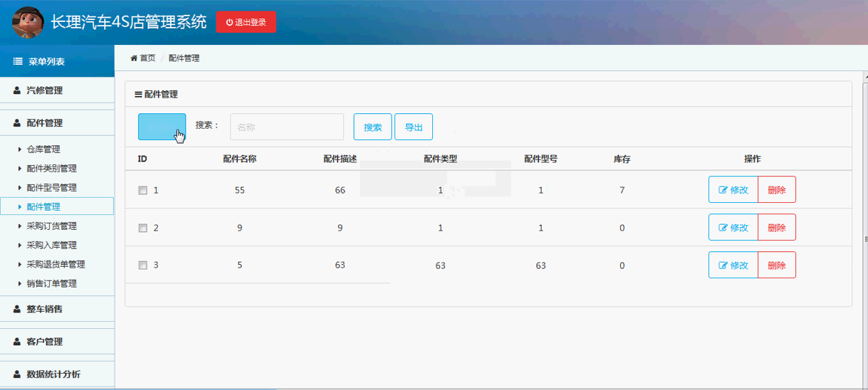This screenshot has height=390, width=868.
Task: Expand the 数据统计分析 menu section
Action: pyautogui.click(x=57, y=374)
